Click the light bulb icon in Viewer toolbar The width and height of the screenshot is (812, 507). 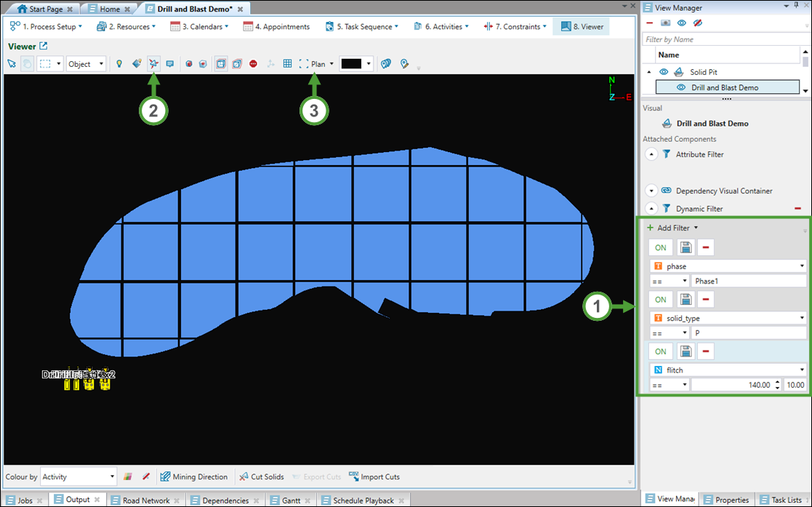tap(119, 64)
